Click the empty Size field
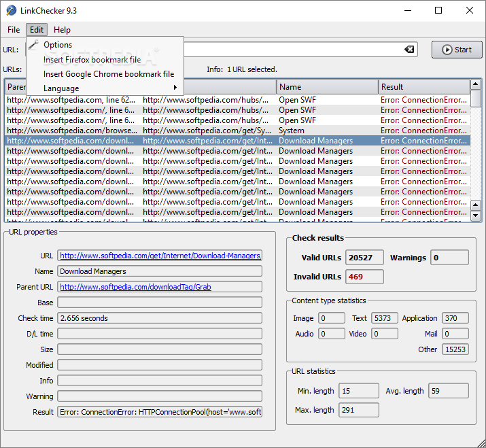486x448 pixels. pos(160,349)
